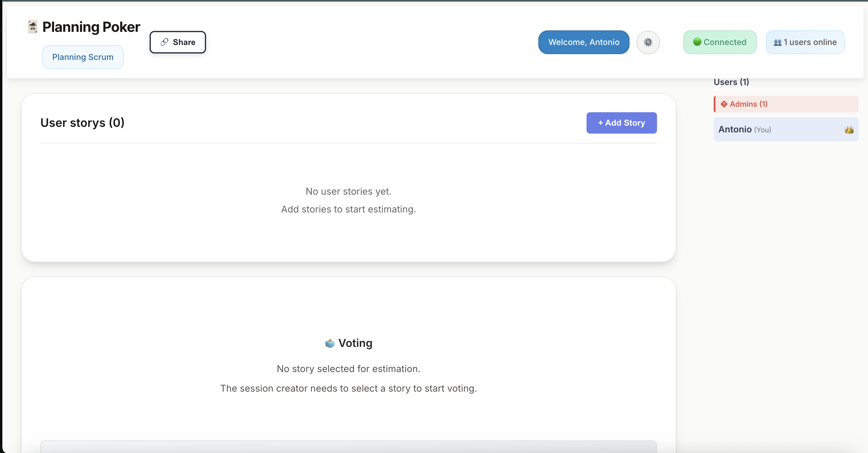868x453 pixels.
Task: Click the User storys (0) heading
Action: (x=82, y=123)
